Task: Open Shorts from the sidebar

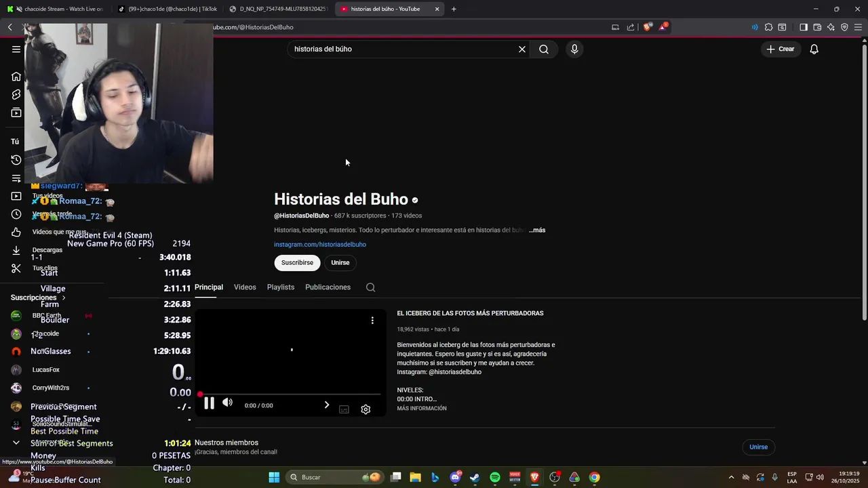Action: 16,95
